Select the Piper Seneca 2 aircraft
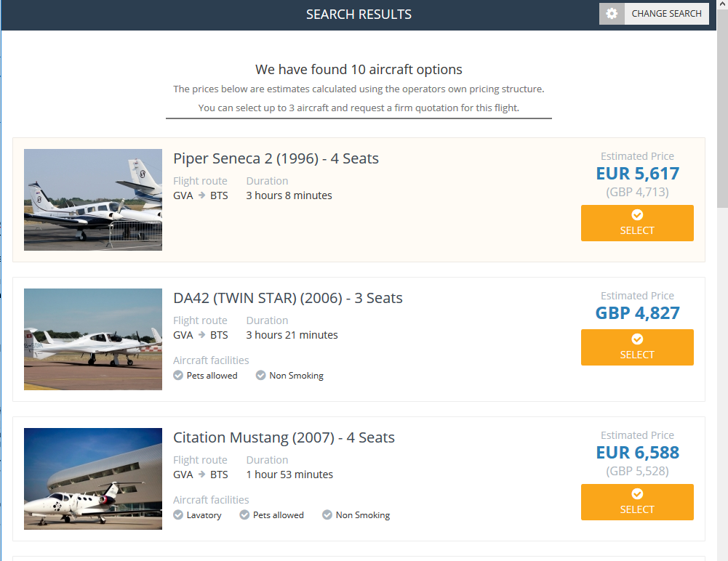This screenshot has height=561, width=728. point(637,223)
